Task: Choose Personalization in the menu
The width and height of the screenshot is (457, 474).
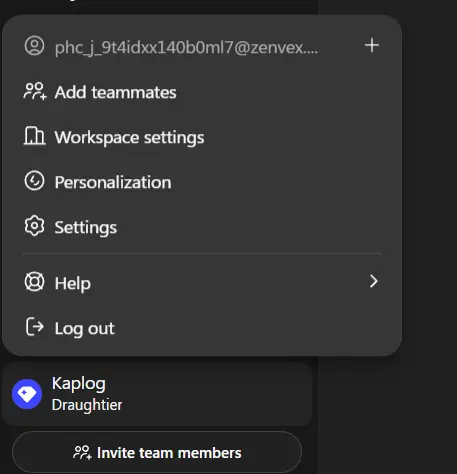Action: (202, 182)
